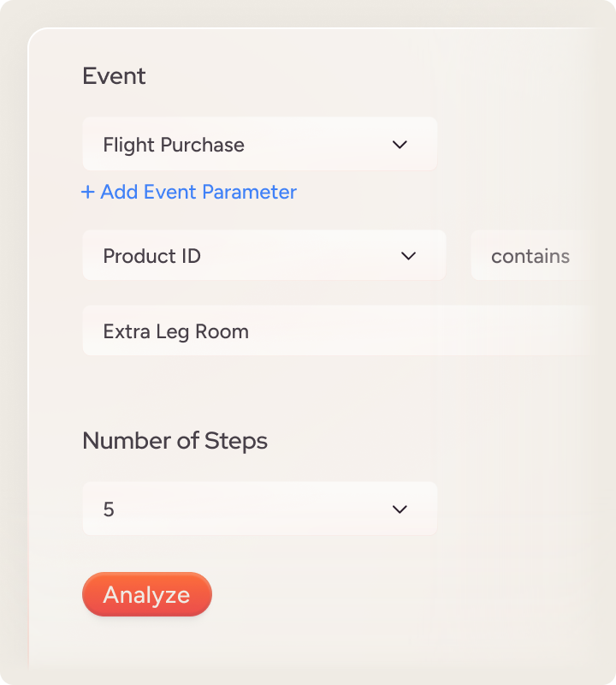Click the chevron arrow in Product ID field
Screen dimensions: 616x685
(x=408, y=256)
